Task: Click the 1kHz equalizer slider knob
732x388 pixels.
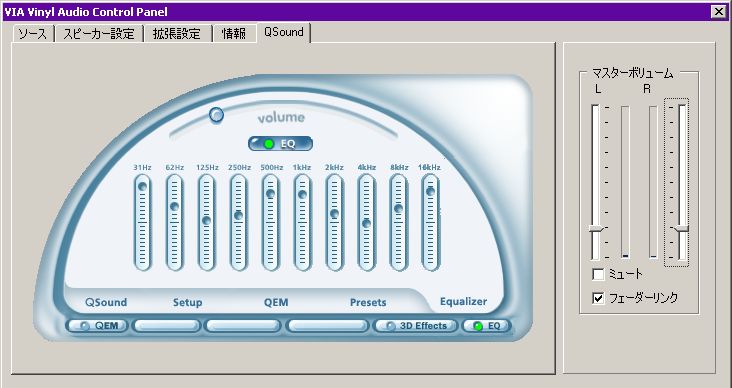Action: click(303, 195)
